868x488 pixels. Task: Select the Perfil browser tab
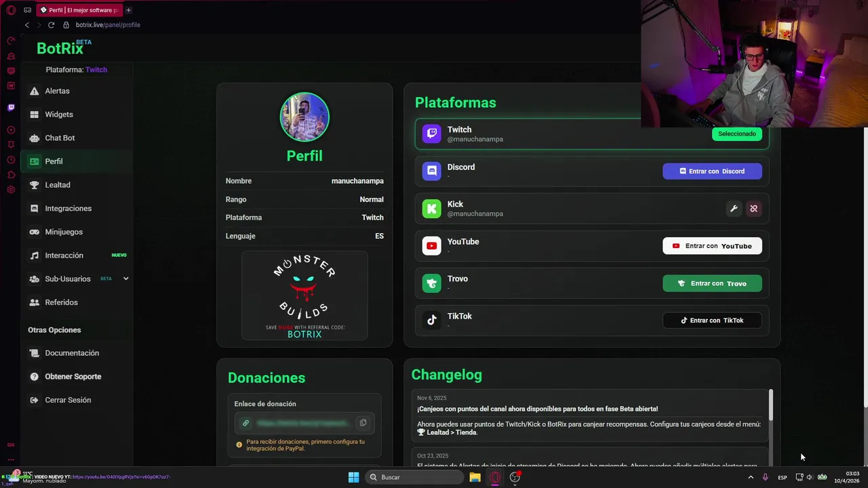(79, 10)
